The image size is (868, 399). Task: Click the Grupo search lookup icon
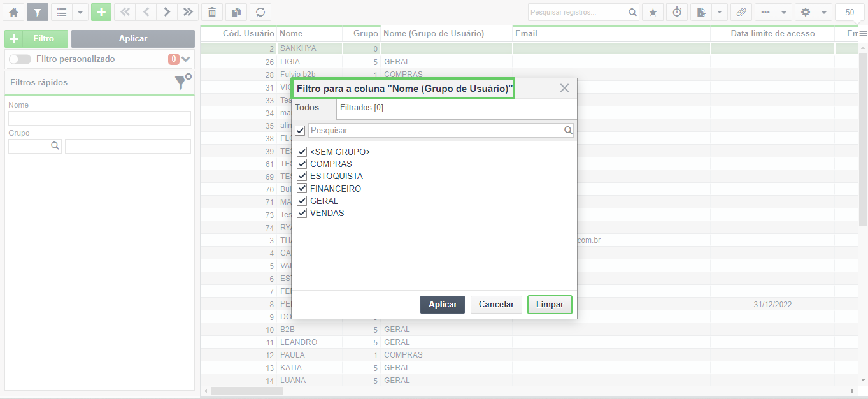pos(55,146)
